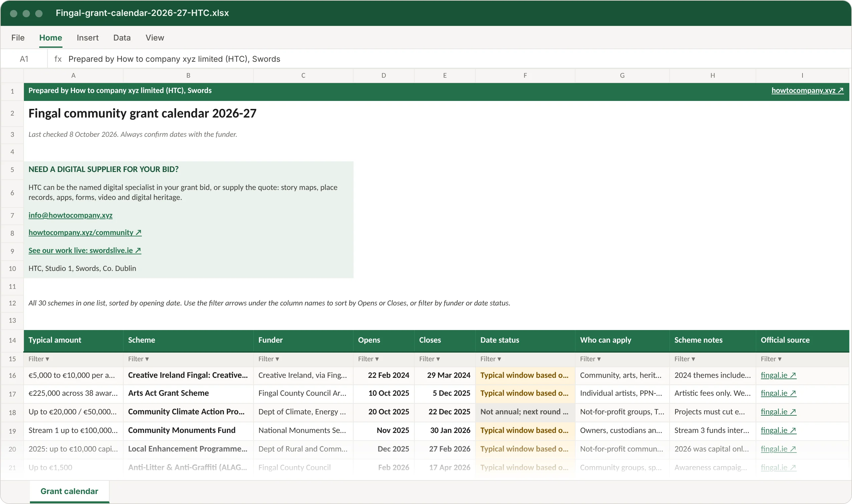Open the File menu

(x=18, y=38)
